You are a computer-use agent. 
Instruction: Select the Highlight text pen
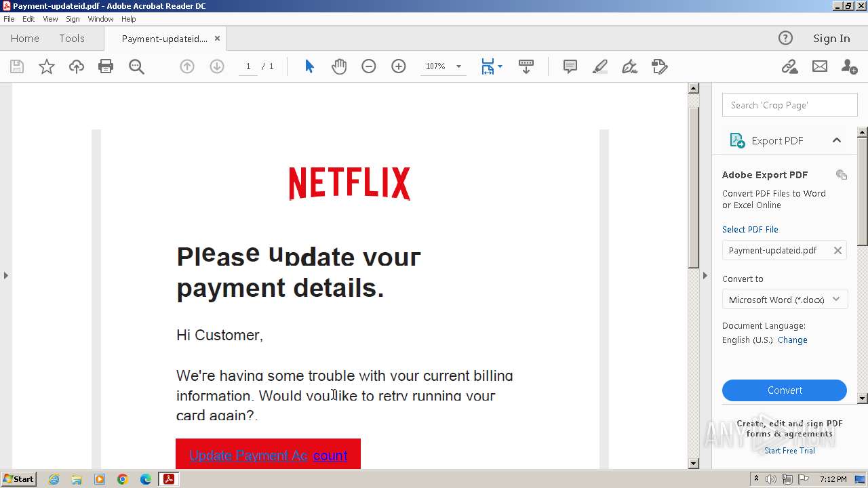(600, 66)
